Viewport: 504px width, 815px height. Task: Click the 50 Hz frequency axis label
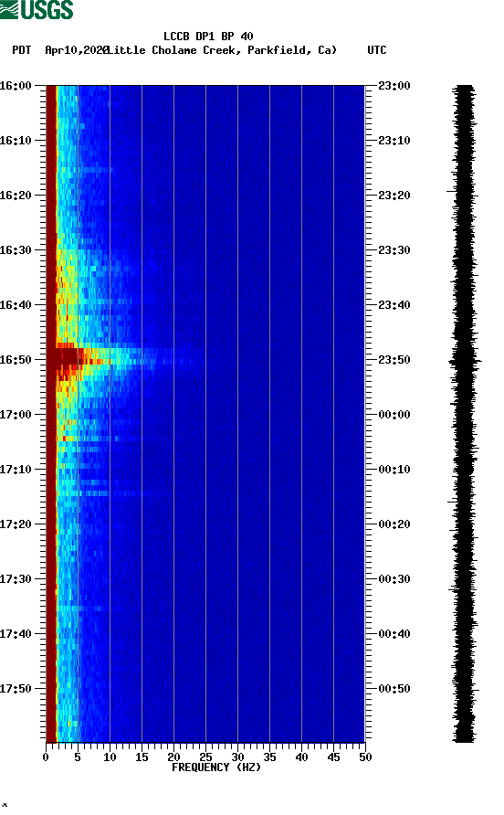pyautogui.click(x=365, y=757)
